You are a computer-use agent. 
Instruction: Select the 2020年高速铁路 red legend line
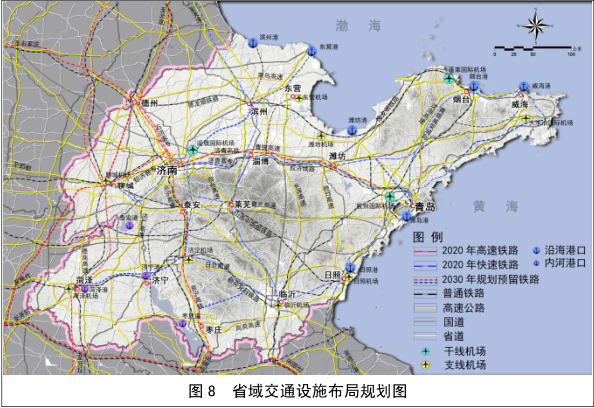tap(425, 251)
